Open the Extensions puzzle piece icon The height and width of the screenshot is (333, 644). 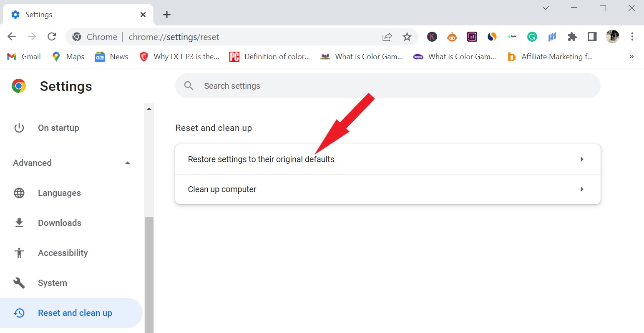point(572,37)
